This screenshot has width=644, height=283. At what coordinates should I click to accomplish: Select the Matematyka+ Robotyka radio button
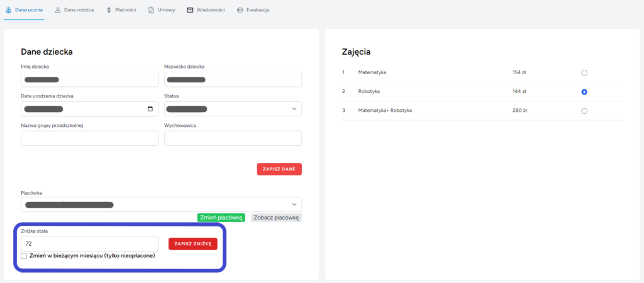584,111
